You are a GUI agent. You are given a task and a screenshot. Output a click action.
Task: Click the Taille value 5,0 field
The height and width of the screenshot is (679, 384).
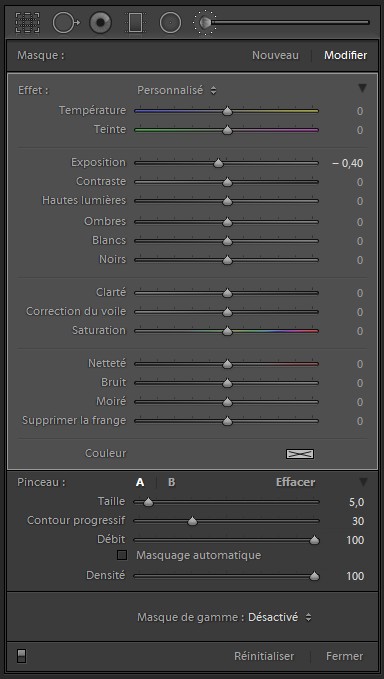356,503
